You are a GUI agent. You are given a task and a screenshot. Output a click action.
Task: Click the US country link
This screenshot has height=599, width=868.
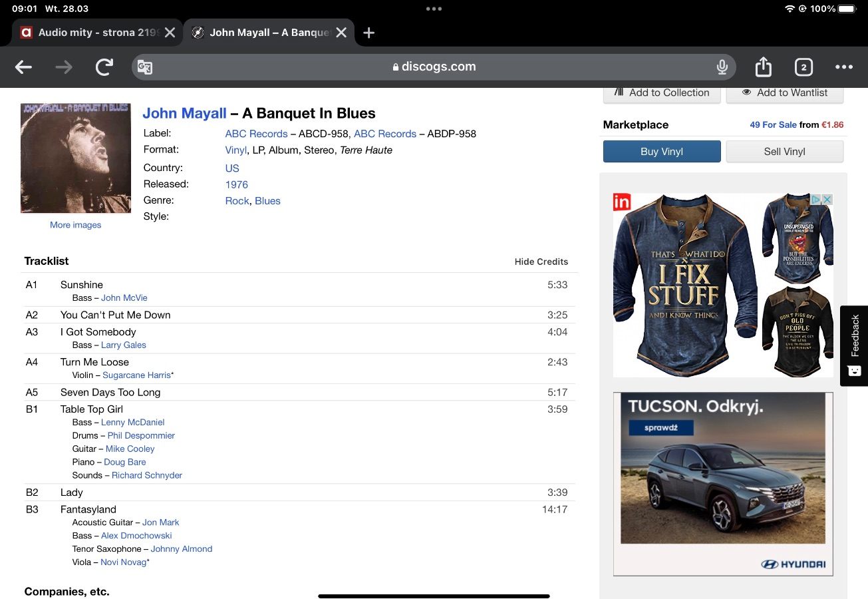[232, 168]
